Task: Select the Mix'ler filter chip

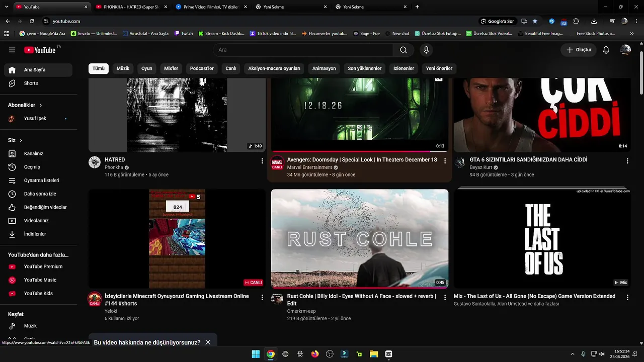Action: point(171,68)
